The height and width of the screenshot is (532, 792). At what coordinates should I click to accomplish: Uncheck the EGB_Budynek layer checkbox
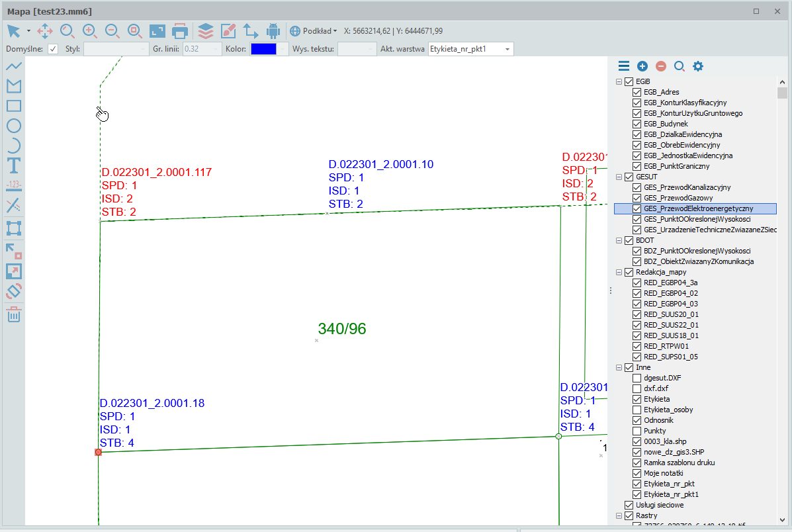tap(637, 124)
